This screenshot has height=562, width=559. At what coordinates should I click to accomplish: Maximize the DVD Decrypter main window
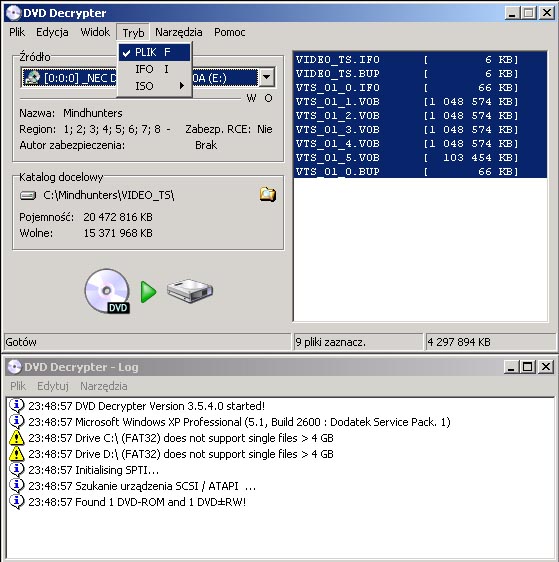point(529,13)
